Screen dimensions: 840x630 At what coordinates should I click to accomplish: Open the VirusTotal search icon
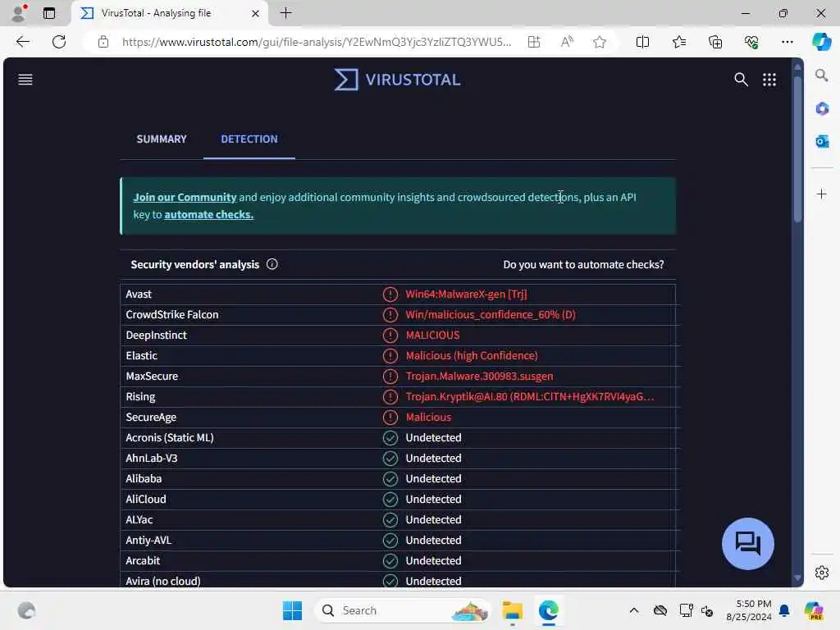pos(741,80)
